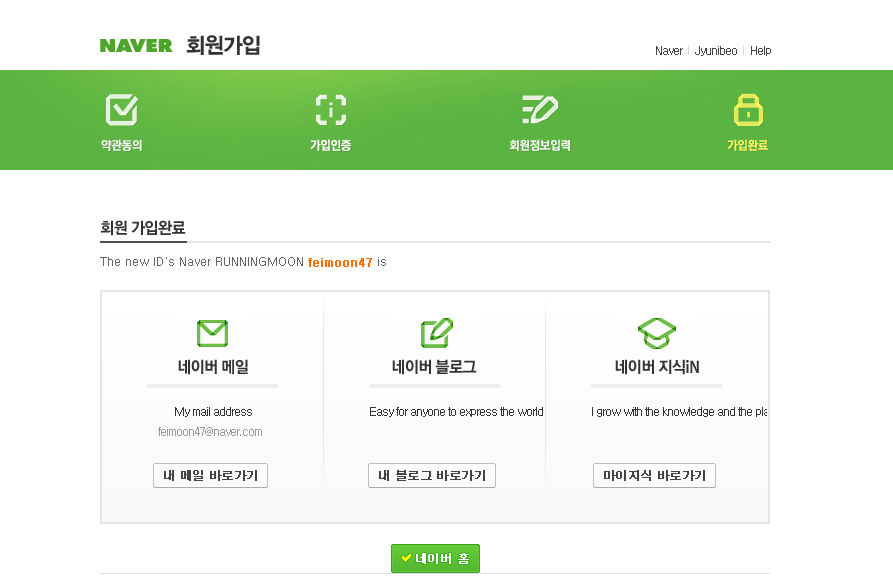Click the 네이버 메일 envelope icon
Viewport: 893px width, 586px height.
pyautogui.click(x=212, y=333)
